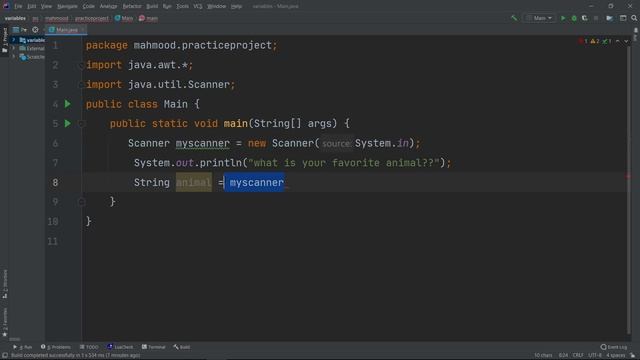This screenshot has width=640, height=360.
Task: Open the Structure side tool window
Action: (4, 284)
